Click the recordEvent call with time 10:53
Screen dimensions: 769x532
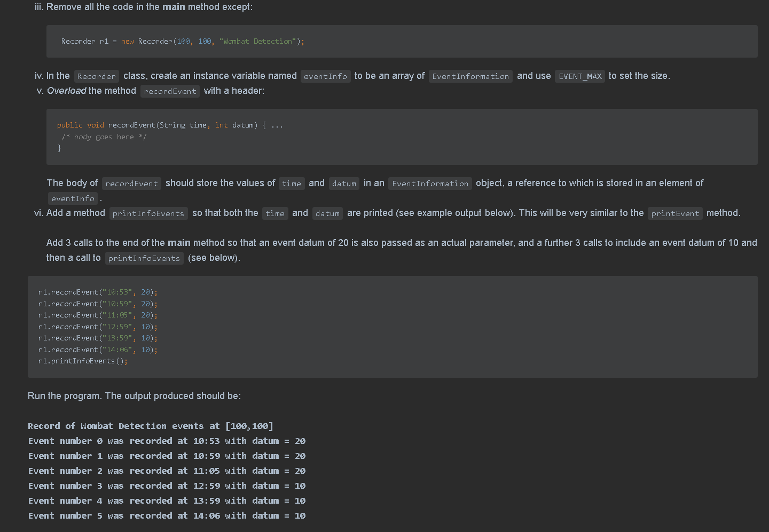tap(98, 292)
